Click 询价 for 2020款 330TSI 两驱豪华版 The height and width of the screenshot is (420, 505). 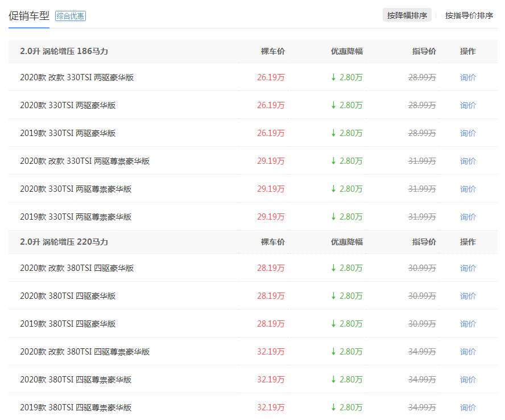[468, 105]
